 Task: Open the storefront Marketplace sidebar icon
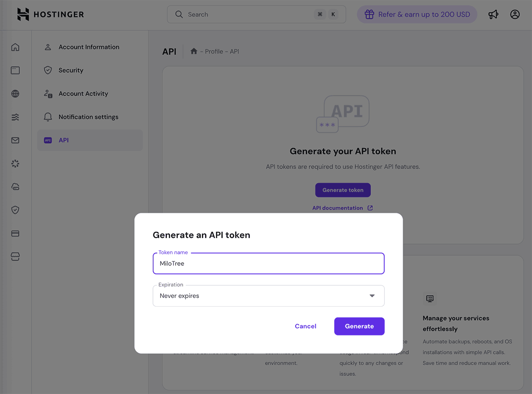16,257
